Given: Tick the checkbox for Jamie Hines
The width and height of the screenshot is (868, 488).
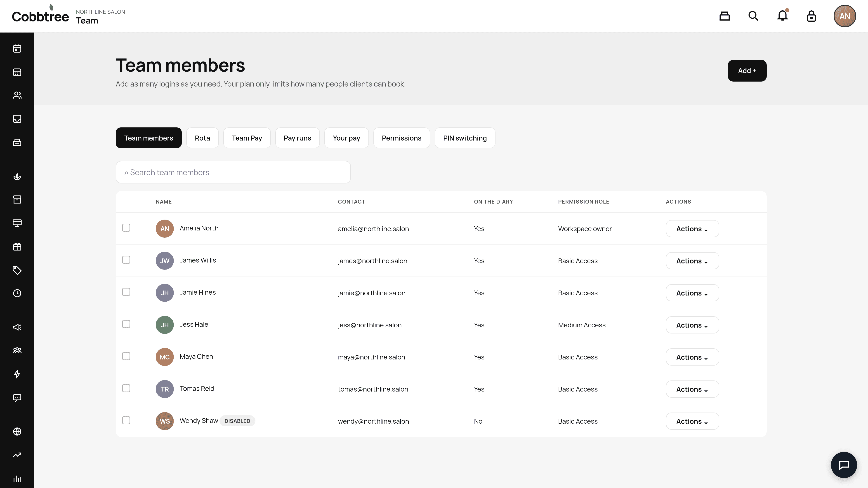Looking at the screenshot, I should [x=126, y=292].
